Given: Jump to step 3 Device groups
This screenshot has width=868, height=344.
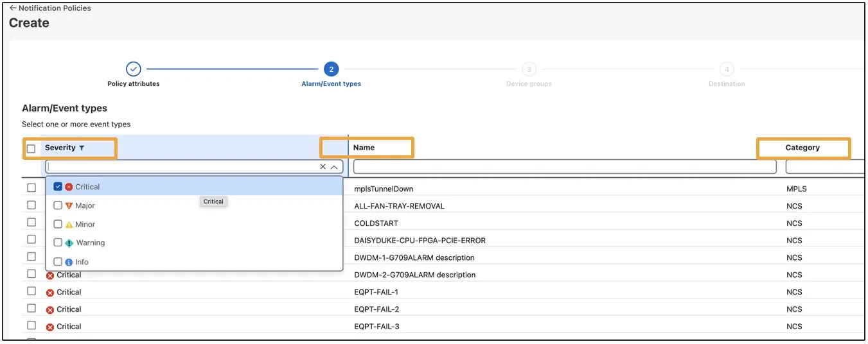Looking at the screenshot, I should pyautogui.click(x=529, y=69).
